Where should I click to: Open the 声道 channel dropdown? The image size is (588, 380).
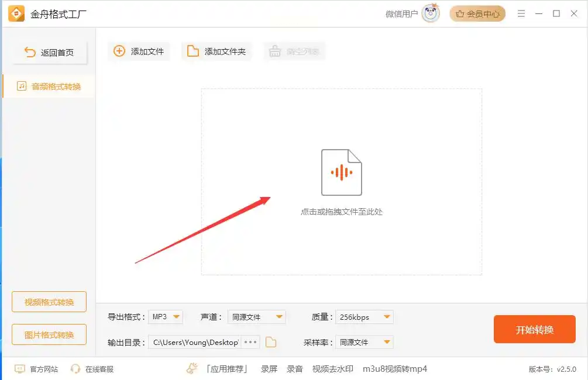[x=257, y=317]
